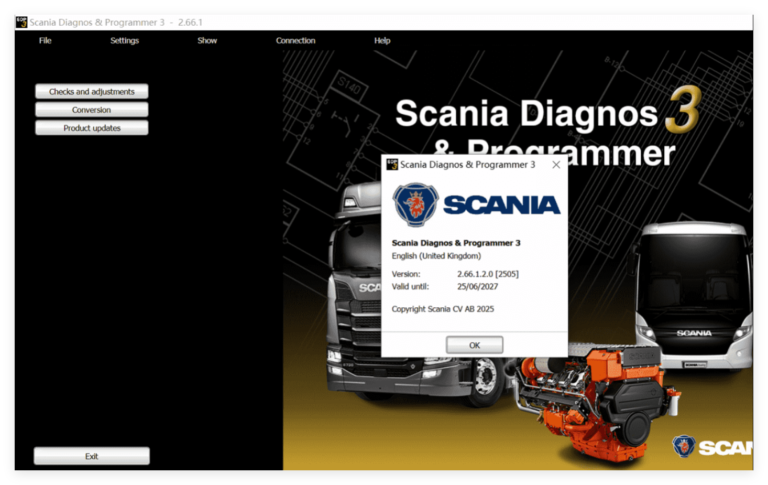Open the File menu
The width and height of the screenshot is (768, 485).
(x=45, y=41)
